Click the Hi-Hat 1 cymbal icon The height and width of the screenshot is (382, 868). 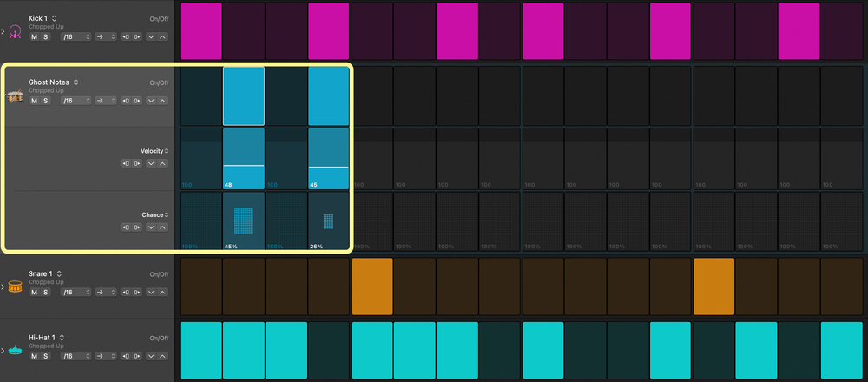point(15,351)
